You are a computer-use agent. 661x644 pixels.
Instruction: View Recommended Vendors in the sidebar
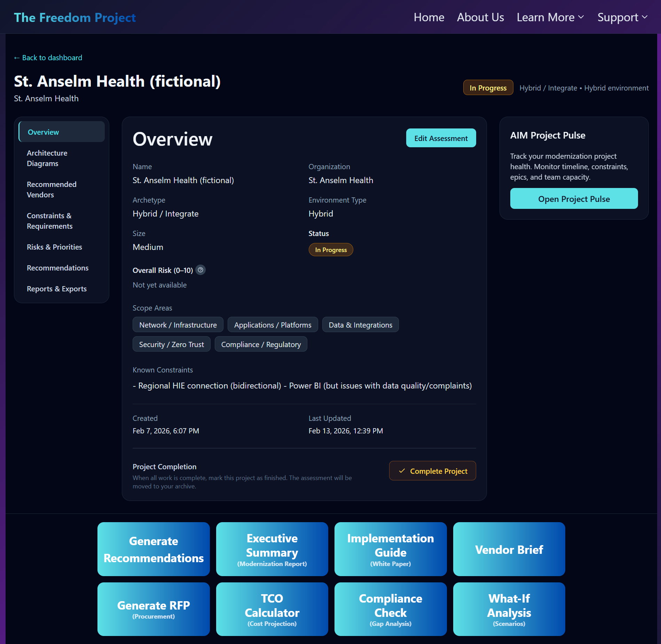[x=52, y=189]
